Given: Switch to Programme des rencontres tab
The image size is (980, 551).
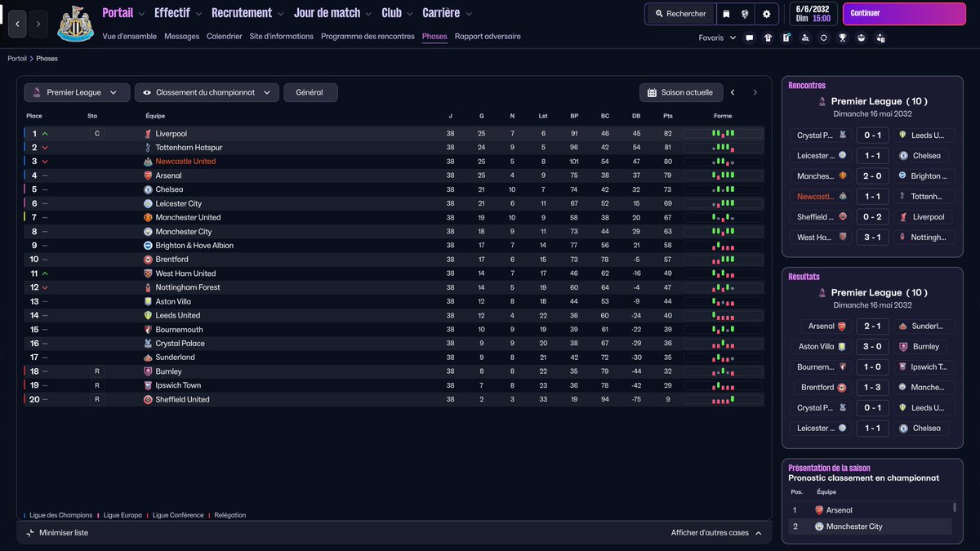Looking at the screenshot, I should [367, 37].
